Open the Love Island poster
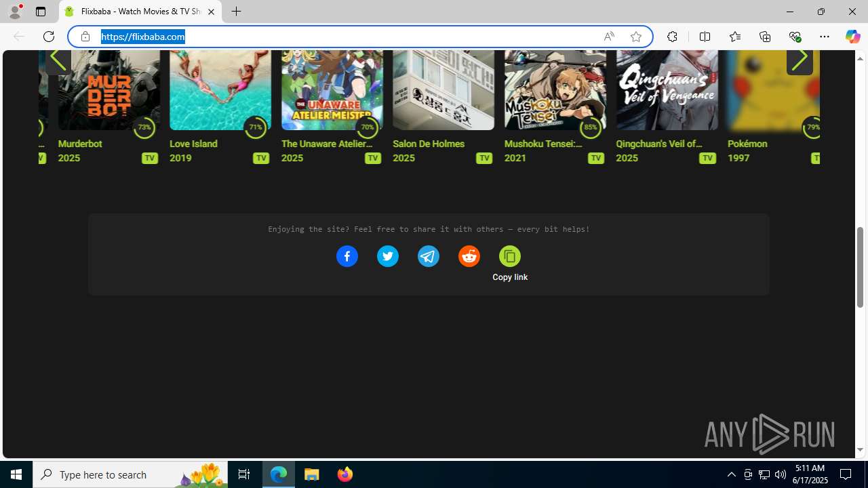This screenshot has height=488, width=868. point(220,89)
